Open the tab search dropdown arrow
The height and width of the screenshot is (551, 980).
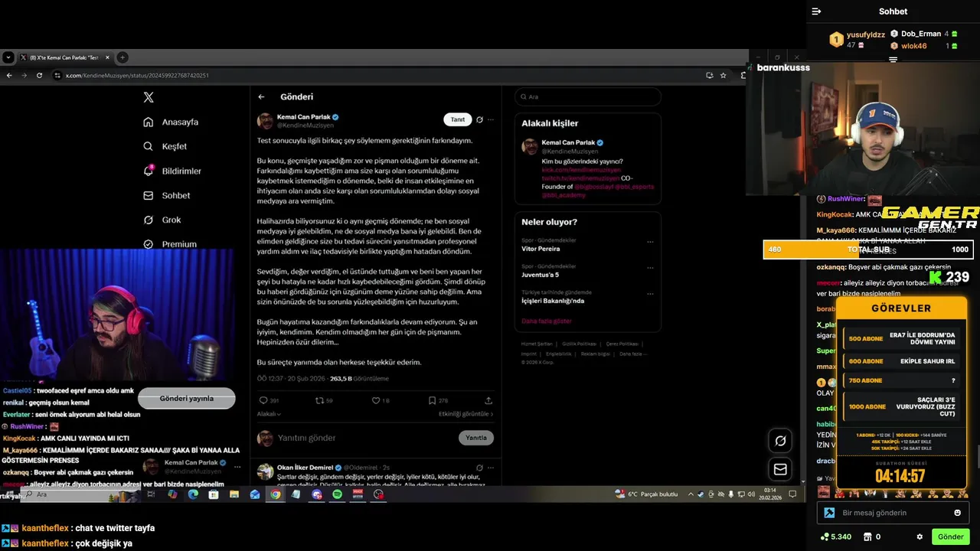[8, 57]
